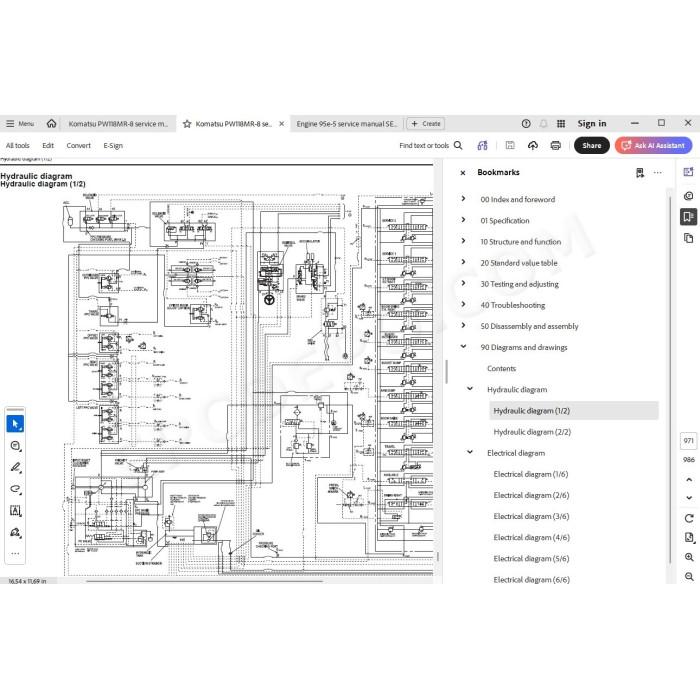
Task: Click Sign in
Action: 592,124
